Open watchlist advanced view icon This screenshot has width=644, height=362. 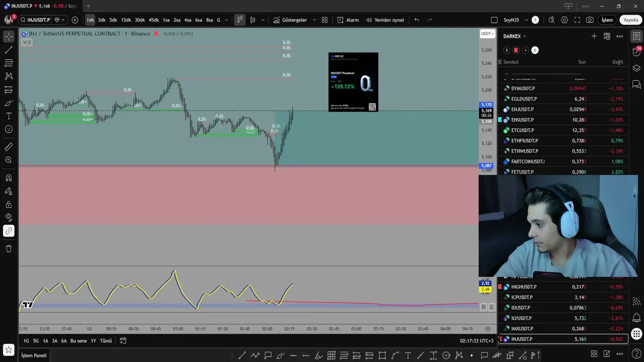(607, 36)
